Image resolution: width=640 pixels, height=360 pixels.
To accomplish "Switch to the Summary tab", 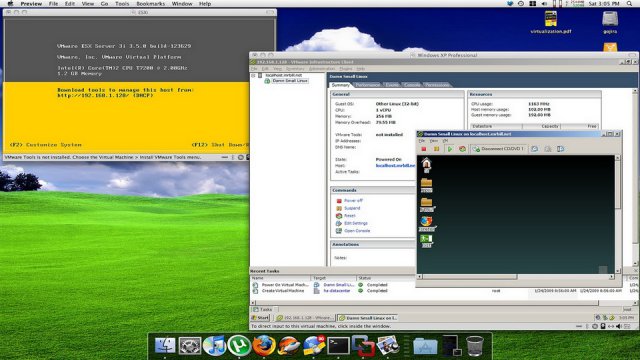I will [340, 85].
